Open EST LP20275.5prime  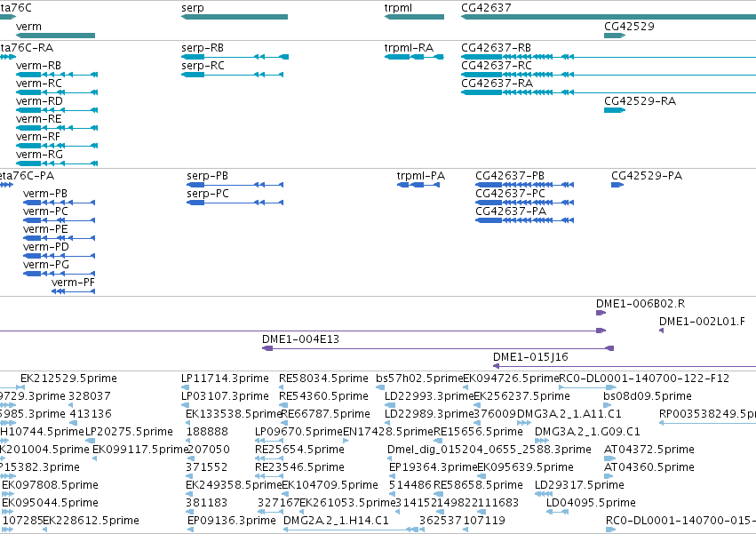click(129, 432)
